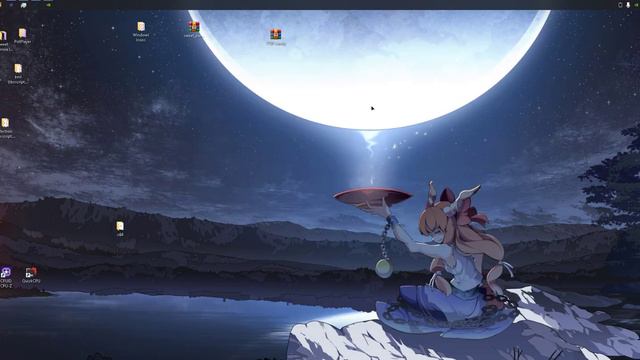
Task: Select the PotPlayer desktop shortcut
Action: [x=22, y=36]
